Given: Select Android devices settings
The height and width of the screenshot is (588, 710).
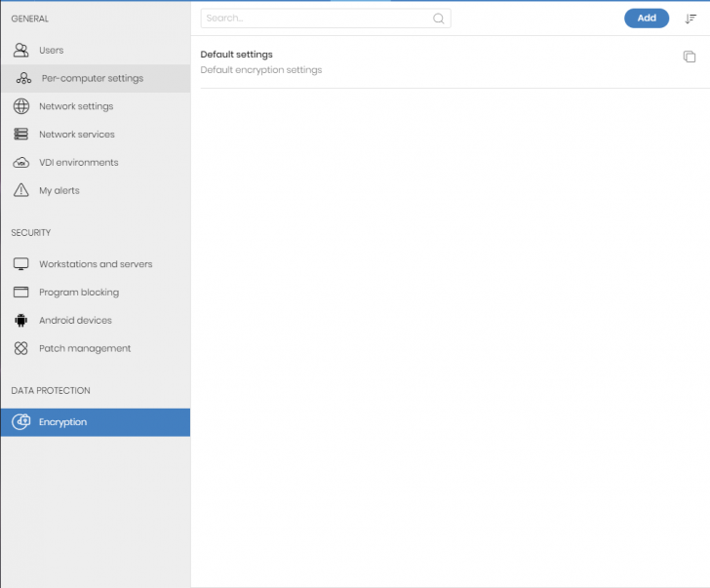Looking at the screenshot, I should coord(96,320).
